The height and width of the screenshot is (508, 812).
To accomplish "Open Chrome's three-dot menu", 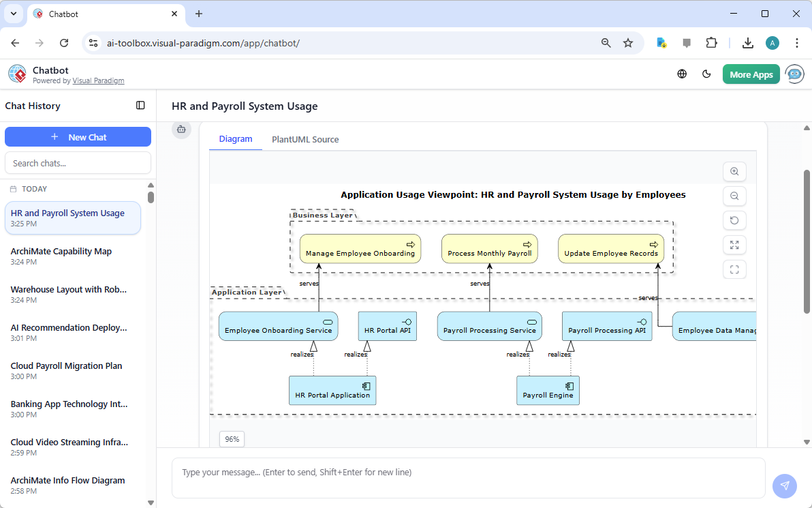I will tap(797, 42).
